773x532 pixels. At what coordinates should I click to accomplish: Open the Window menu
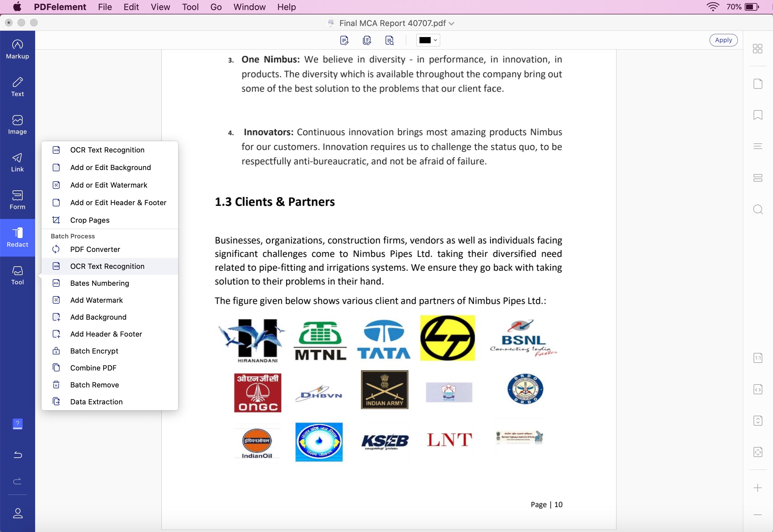point(249,7)
